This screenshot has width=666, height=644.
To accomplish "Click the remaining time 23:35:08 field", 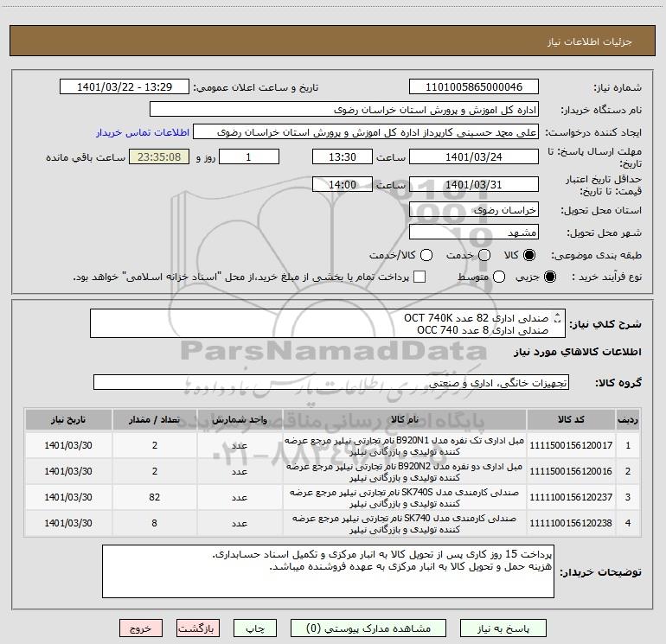I will coord(159,156).
